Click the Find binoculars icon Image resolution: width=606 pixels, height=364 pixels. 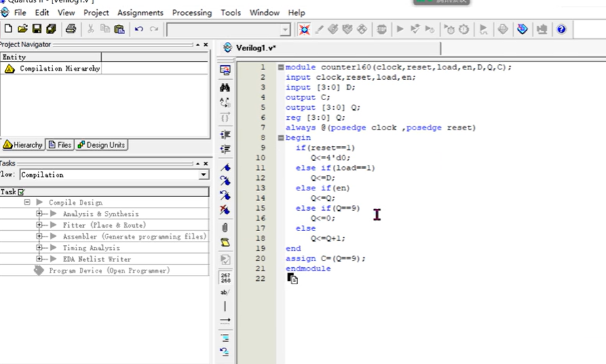tap(225, 88)
